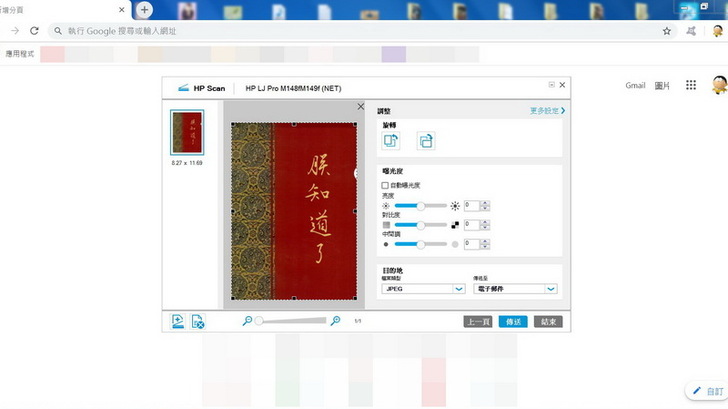Close the scan preview with X
728x409 pixels.
[361, 107]
